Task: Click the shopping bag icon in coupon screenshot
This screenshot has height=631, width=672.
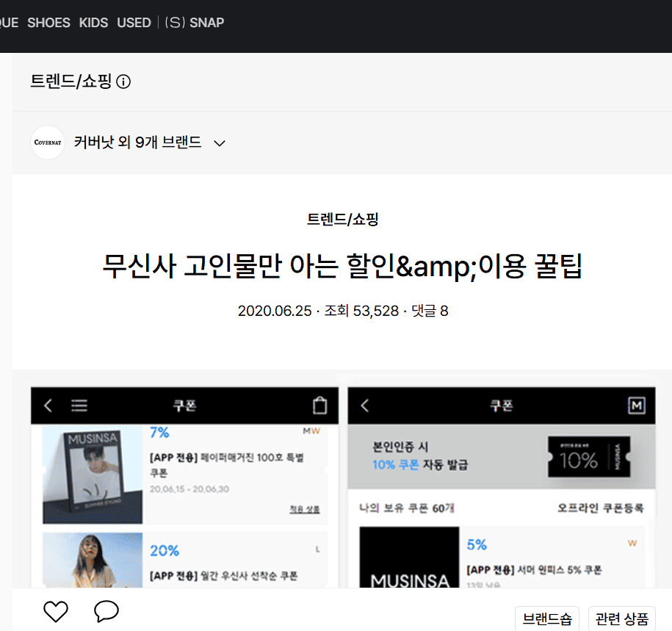Action: pyautogui.click(x=319, y=405)
